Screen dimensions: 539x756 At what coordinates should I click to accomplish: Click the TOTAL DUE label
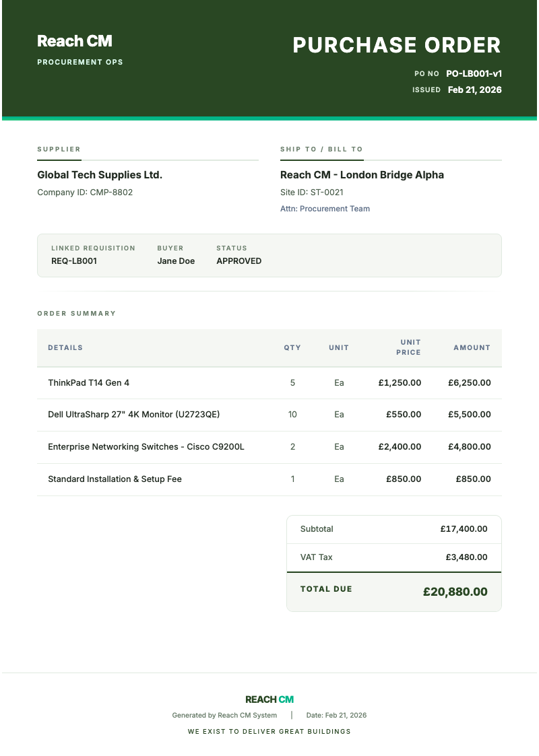(326, 588)
